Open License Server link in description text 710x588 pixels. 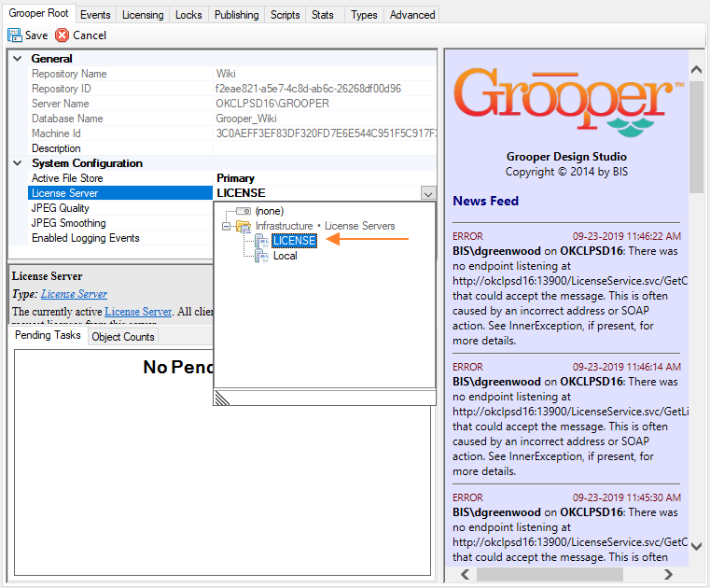pos(138,312)
